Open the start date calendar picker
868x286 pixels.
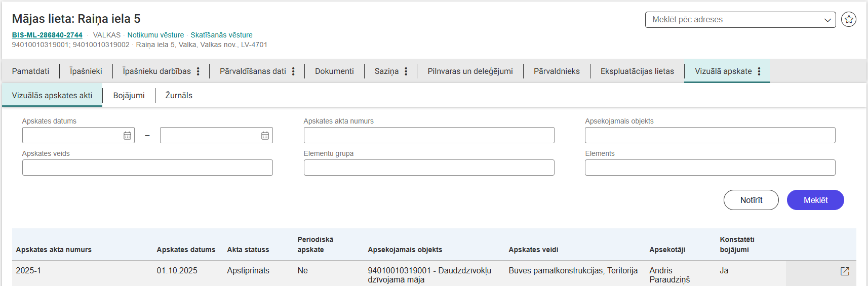point(127,136)
